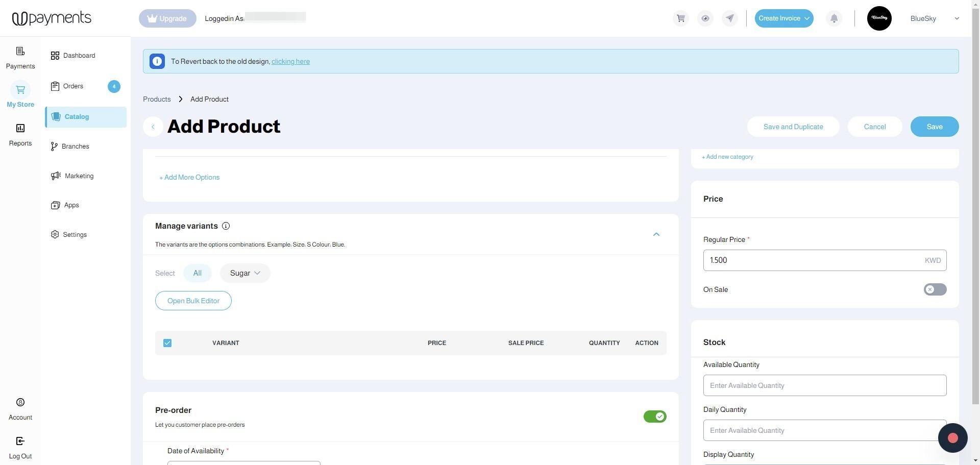980x465 pixels.
Task: Open the Reports section
Action: [20, 135]
